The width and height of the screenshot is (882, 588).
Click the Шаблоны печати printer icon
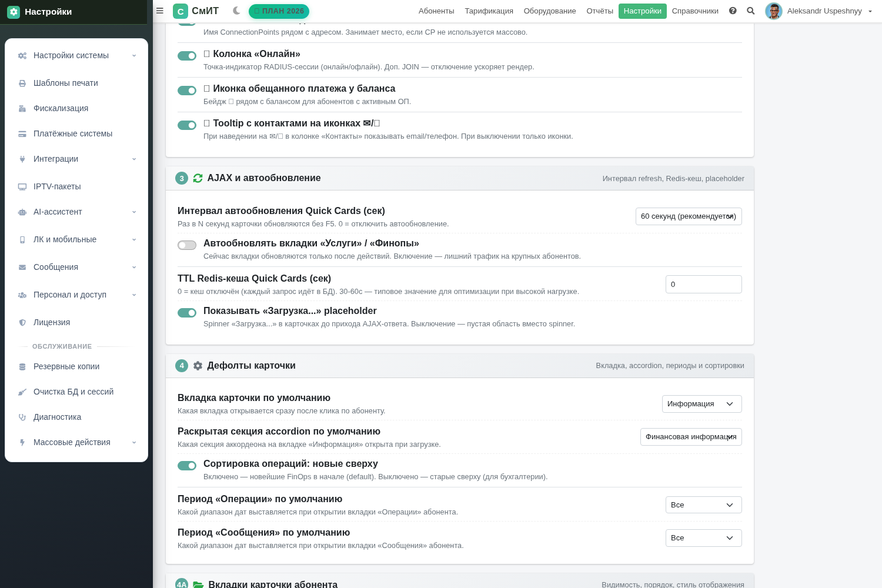coord(22,83)
